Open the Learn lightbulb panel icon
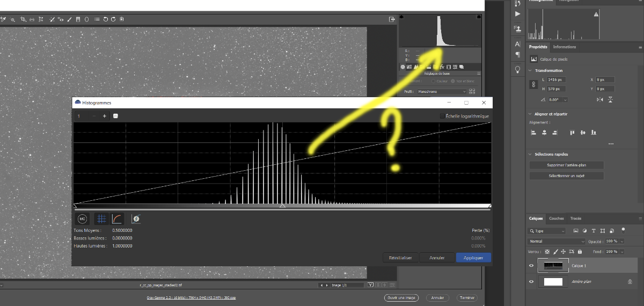 [517, 69]
